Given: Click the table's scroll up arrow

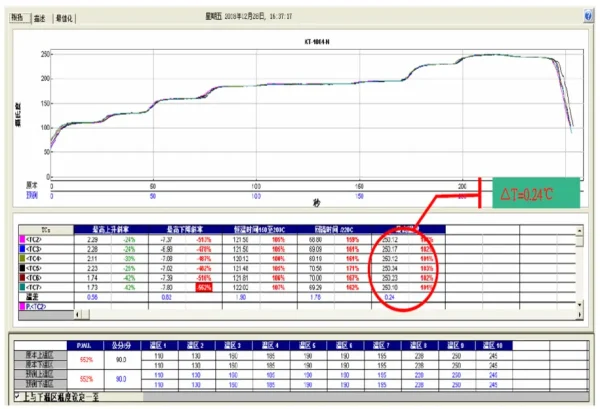Looking at the screenshot, I should [579, 231].
